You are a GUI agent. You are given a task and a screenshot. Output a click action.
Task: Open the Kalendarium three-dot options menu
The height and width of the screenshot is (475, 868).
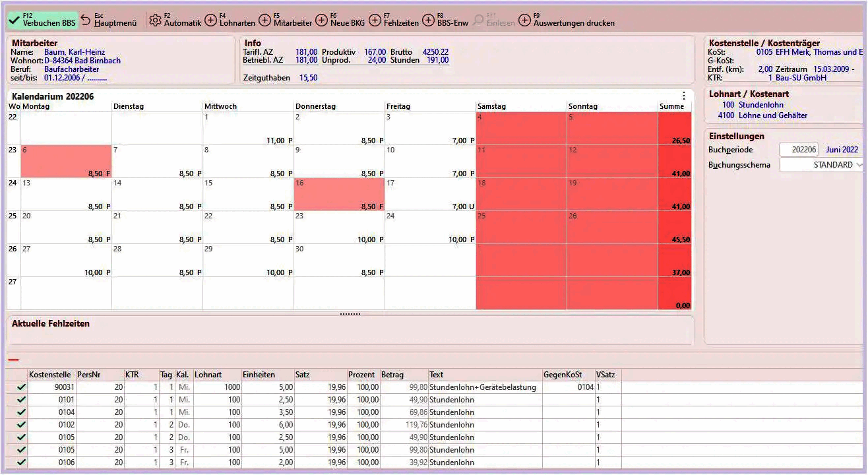683,96
